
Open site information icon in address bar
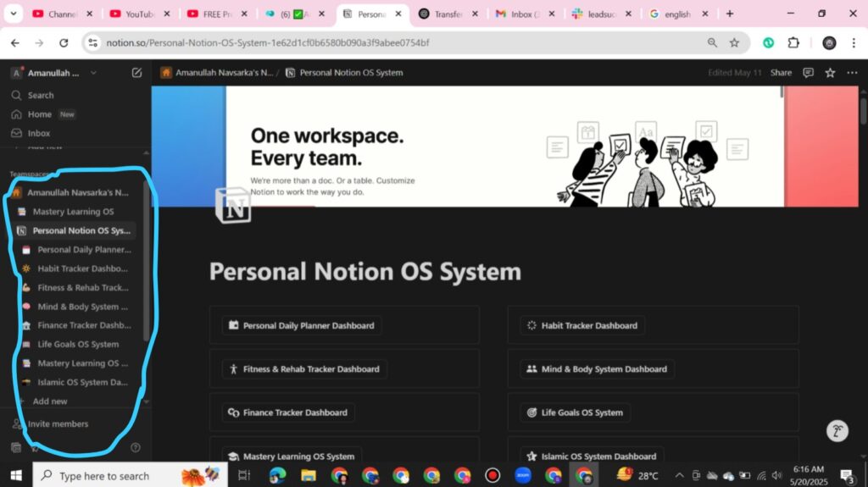click(x=92, y=42)
